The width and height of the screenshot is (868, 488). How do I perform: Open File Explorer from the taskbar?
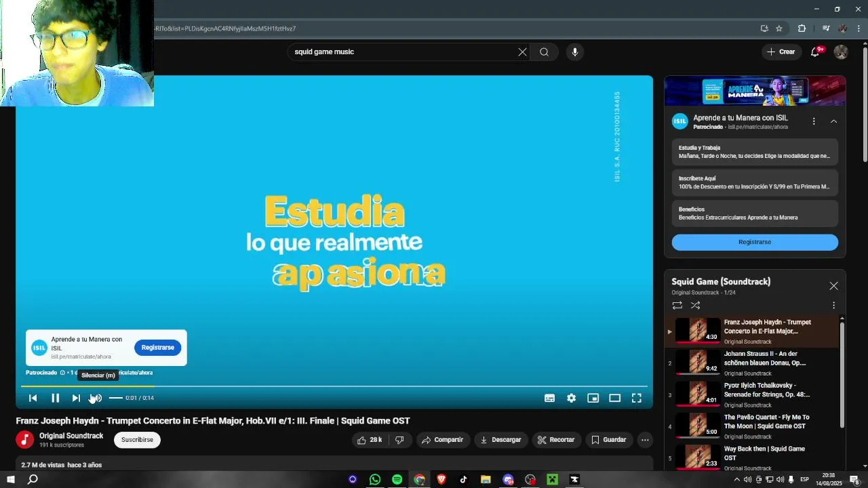486,480
